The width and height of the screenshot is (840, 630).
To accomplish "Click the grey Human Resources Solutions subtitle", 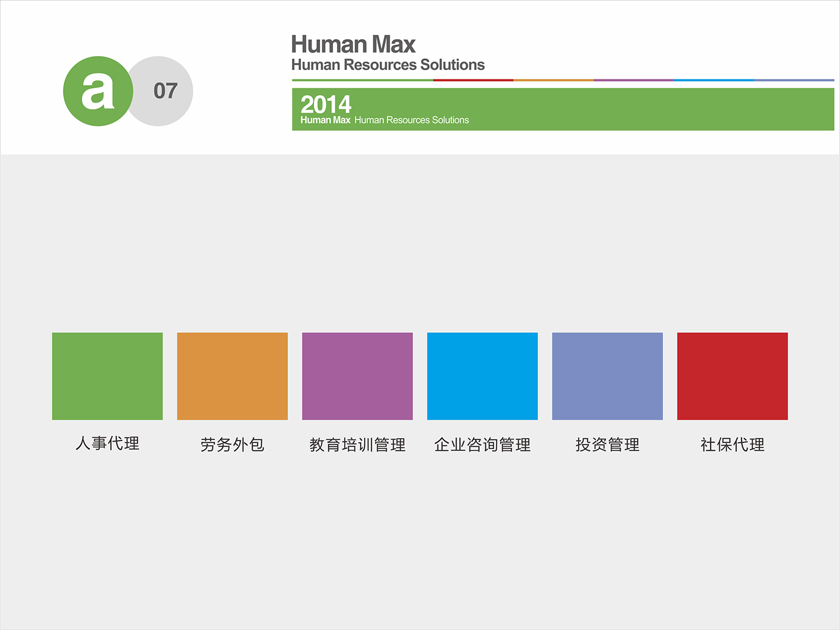I will [388, 65].
